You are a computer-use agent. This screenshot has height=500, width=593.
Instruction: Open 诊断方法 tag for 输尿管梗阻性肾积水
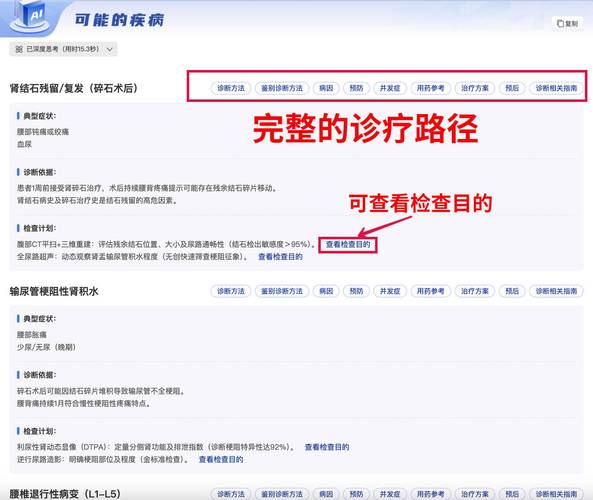click(231, 291)
